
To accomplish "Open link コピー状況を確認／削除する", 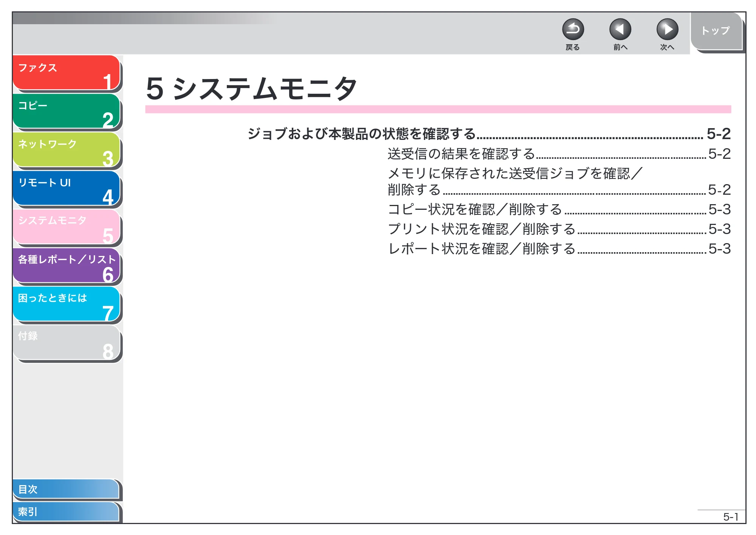I will (559, 209).
